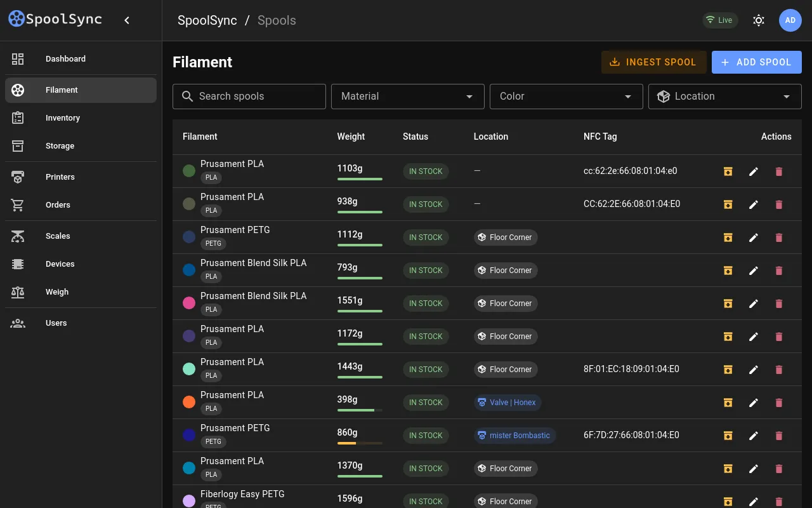Expand the Color filter dropdown
Screen dimensions: 812x508
pos(566,97)
